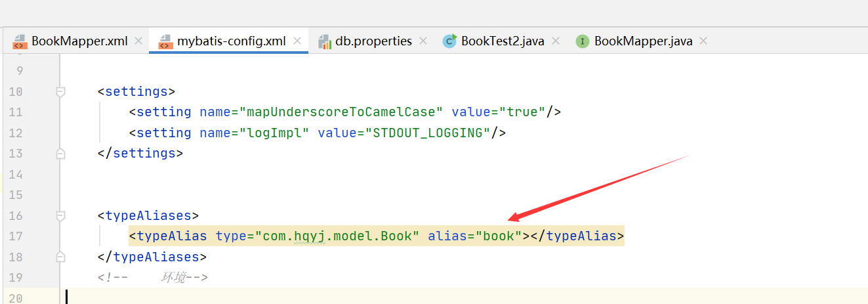Click the fold end marker at line 18
The image size is (868, 304).
tap(60, 257)
